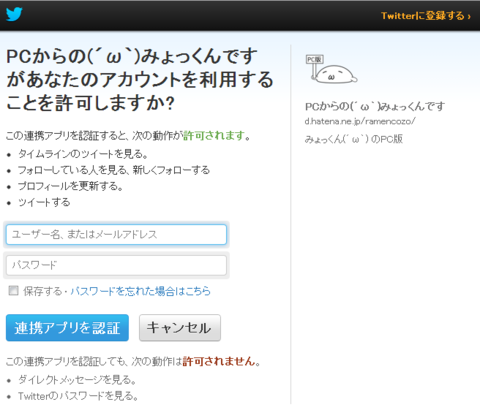Click the line ダイレクトメッセージを見る。
This screenshot has height=410, width=480.
tap(77, 380)
